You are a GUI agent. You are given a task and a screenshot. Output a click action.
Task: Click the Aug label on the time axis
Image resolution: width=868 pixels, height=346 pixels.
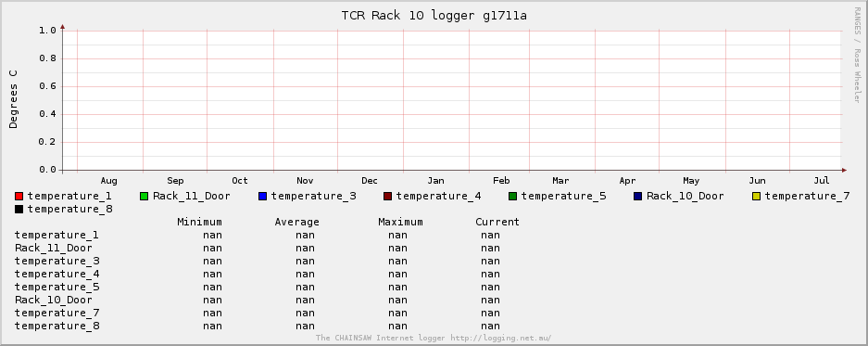(x=109, y=181)
